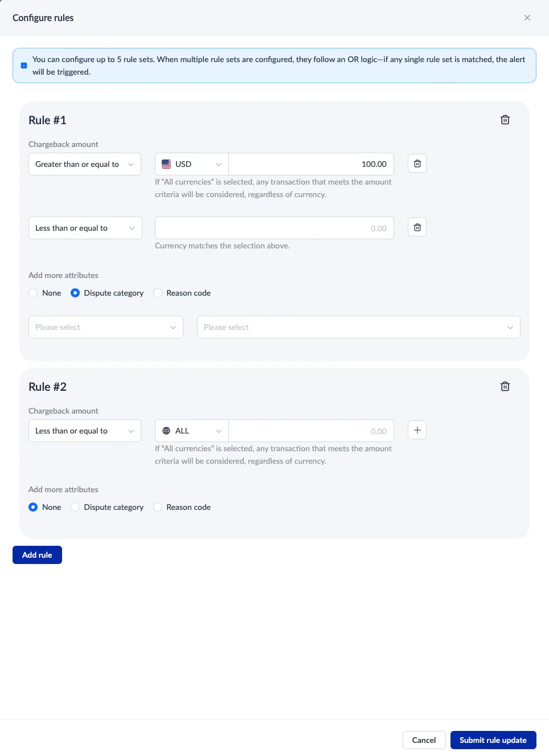Click Submit rule update

coord(493,740)
